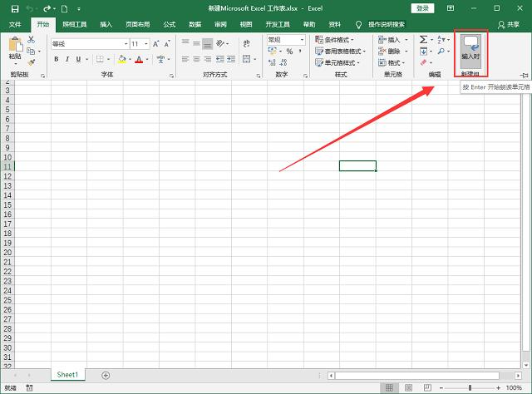Toggle top vertical alignment
Viewport: 532px width, 394px height.
coord(185,42)
